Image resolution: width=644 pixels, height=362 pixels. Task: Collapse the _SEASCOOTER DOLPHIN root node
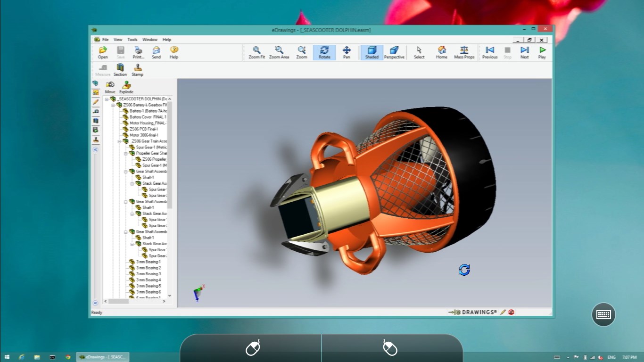[x=107, y=99]
